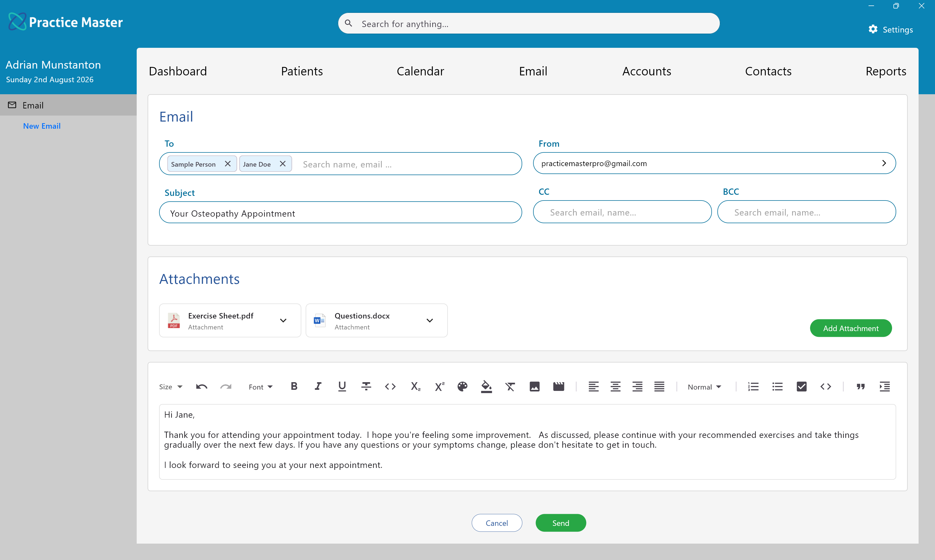Viewport: 935px width, 560px height.
Task: Open the Patients tab
Action: click(x=302, y=71)
